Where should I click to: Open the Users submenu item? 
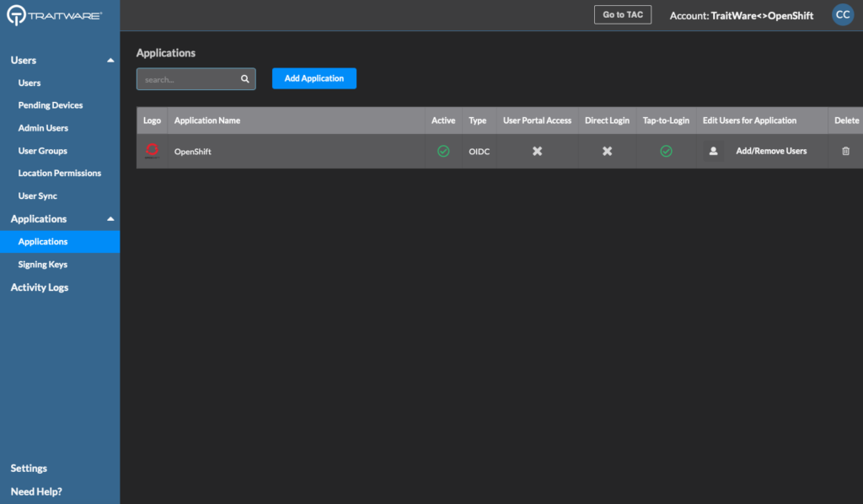(29, 83)
